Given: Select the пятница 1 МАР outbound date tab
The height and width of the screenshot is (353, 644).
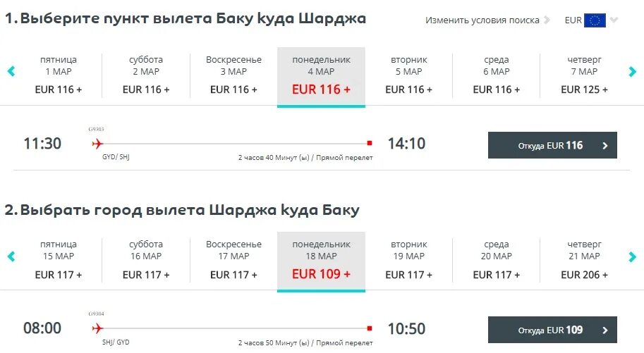Looking at the screenshot, I should point(59,75).
